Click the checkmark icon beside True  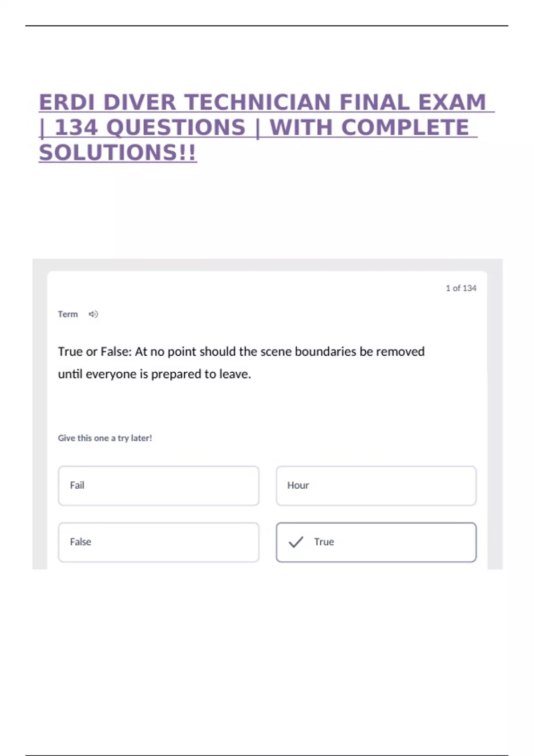296,542
